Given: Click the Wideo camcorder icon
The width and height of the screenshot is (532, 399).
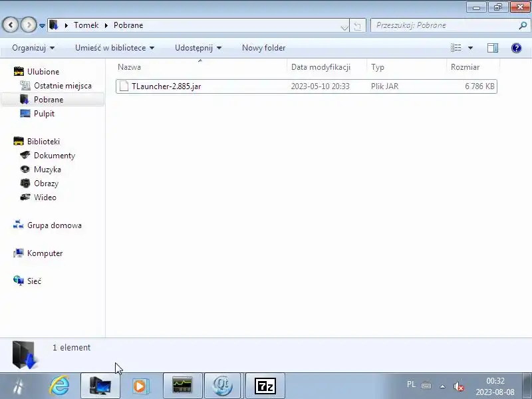Looking at the screenshot, I should pyautogui.click(x=25, y=197).
